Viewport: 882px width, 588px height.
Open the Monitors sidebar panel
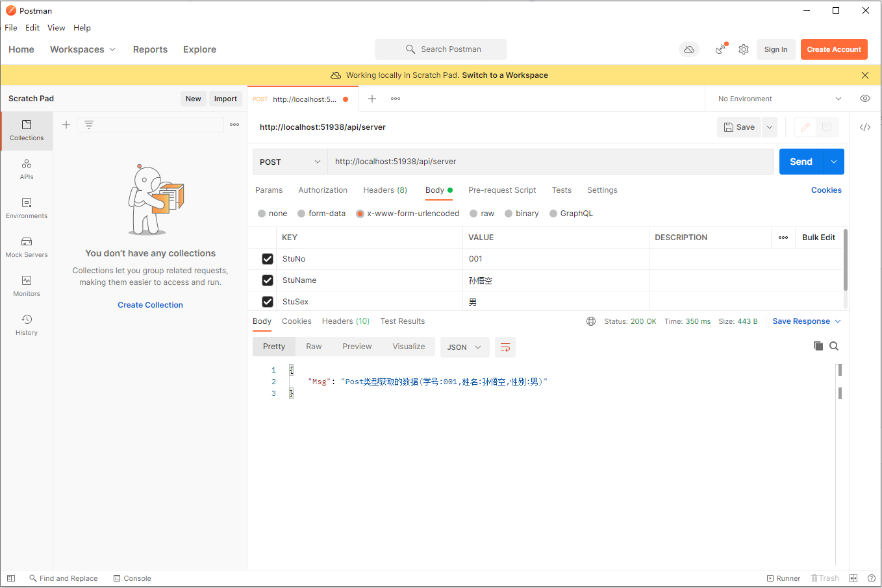(x=27, y=286)
